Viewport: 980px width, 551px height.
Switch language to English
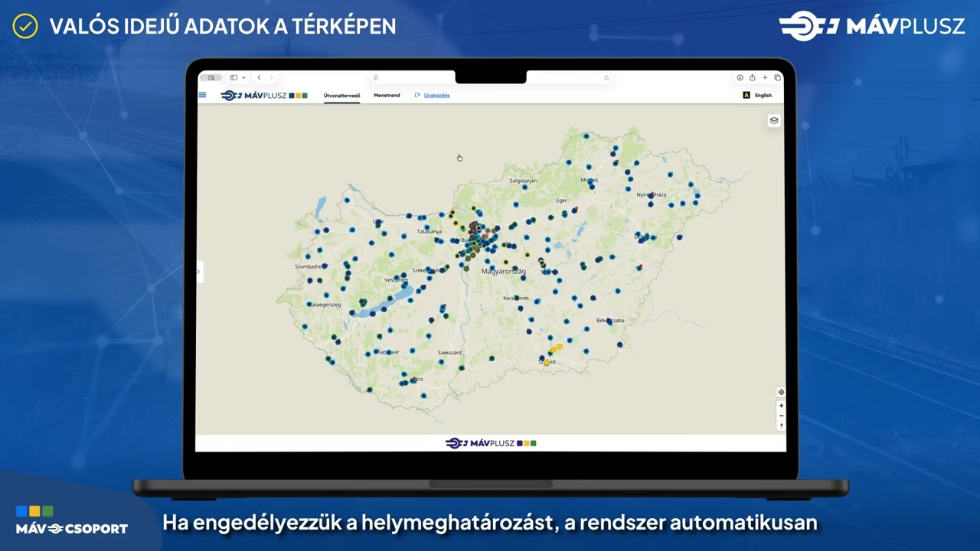coord(763,96)
